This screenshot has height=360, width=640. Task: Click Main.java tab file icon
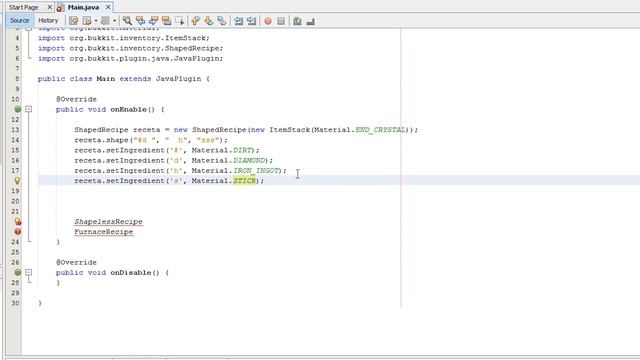pyautogui.click(x=60, y=8)
